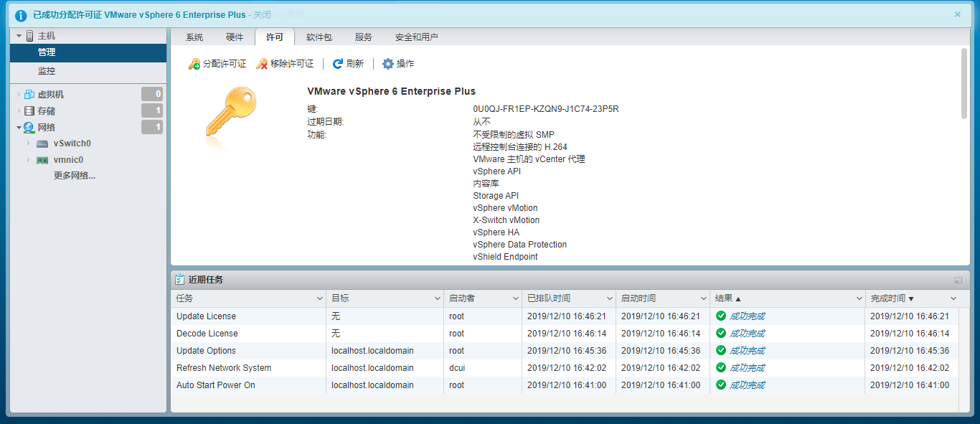Click the vSphere Data Protection feature text

coord(519,245)
